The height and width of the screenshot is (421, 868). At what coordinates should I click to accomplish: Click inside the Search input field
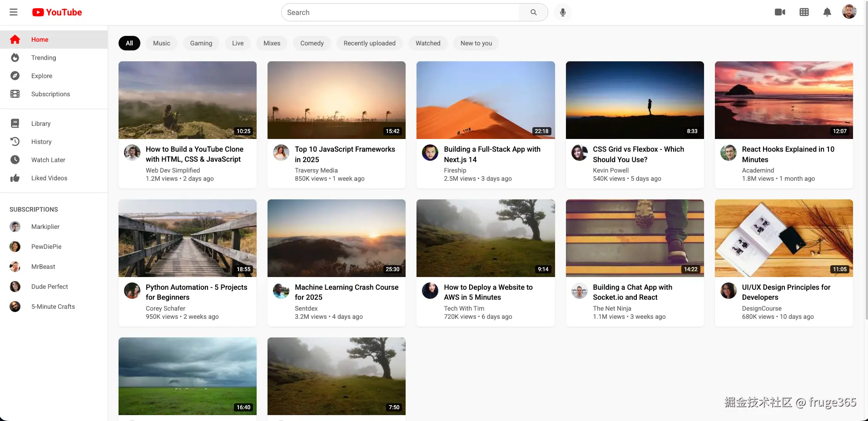400,12
